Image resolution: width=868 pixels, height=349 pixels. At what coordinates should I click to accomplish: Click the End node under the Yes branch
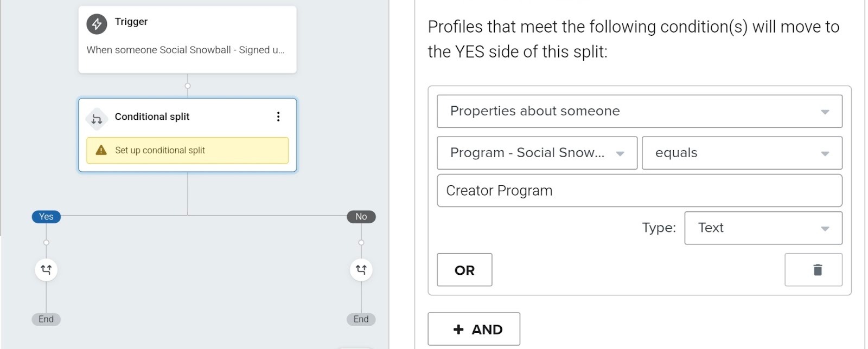click(46, 319)
